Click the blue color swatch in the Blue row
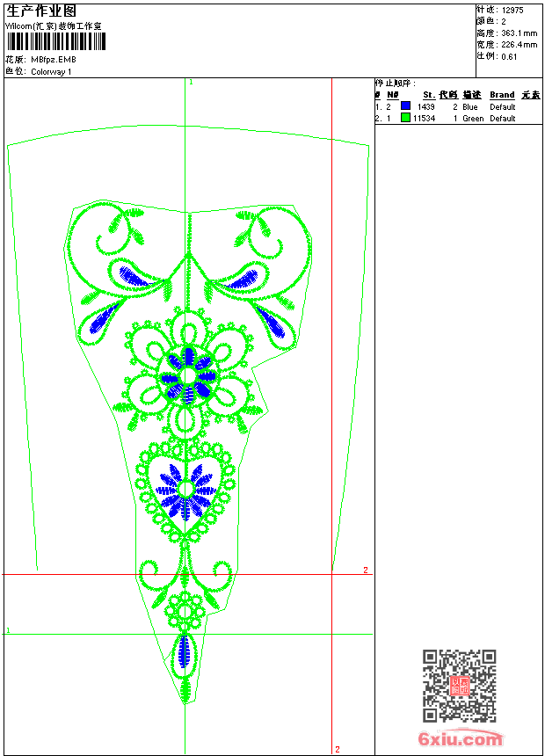 point(405,105)
